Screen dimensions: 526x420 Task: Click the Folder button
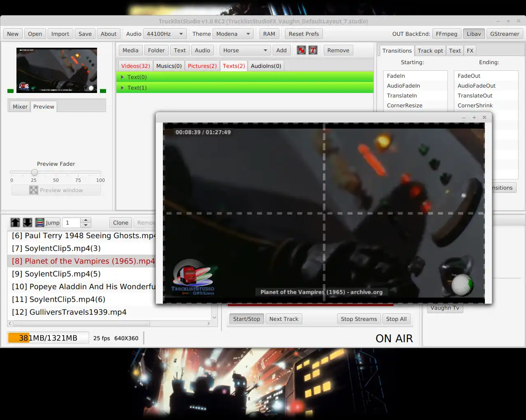(156, 50)
